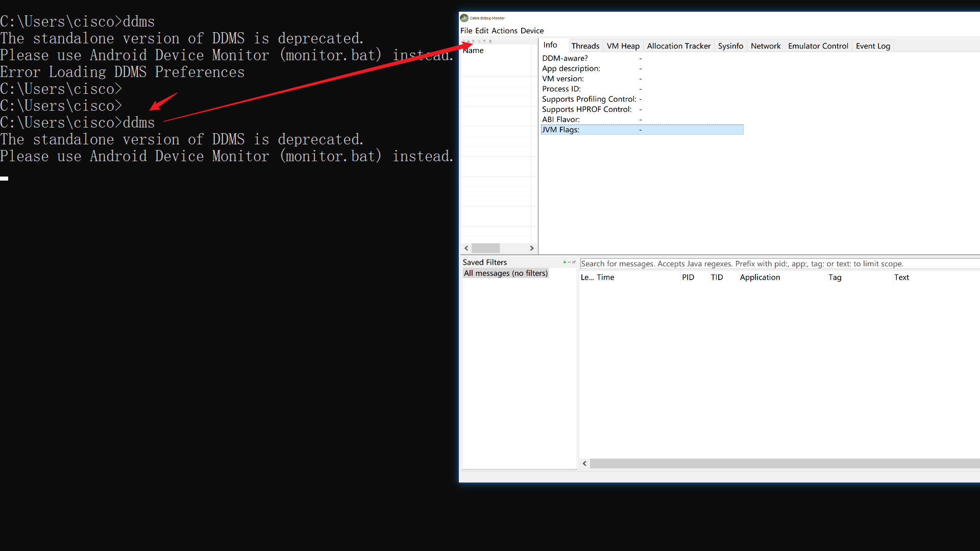Open the File menu

coord(466,31)
